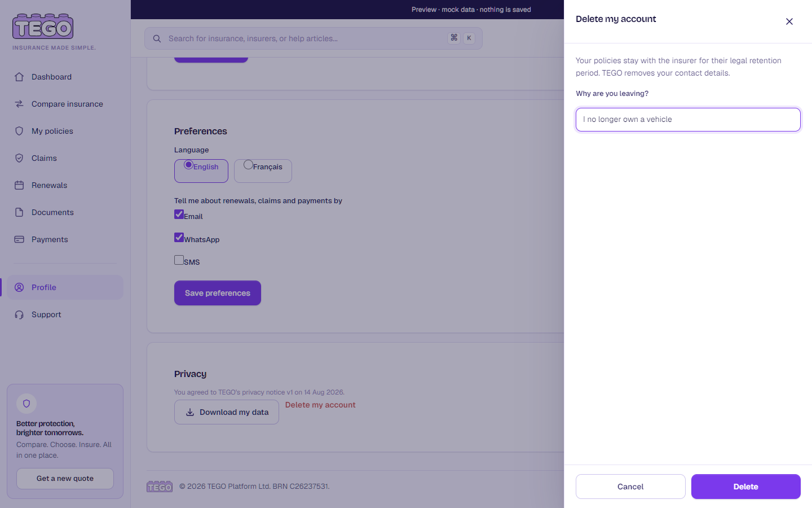Uncheck the Email notification checkbox
The width and height of the screenshot is (812, 508).
click(179, 214)
